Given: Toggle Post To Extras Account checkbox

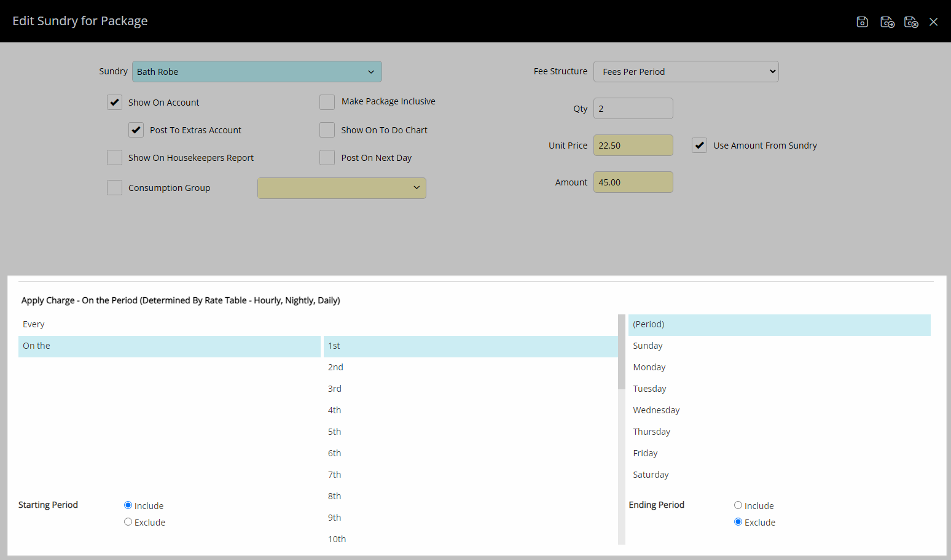Looking at the screenshot, I should pyautogui.click(x=136, y=130).
